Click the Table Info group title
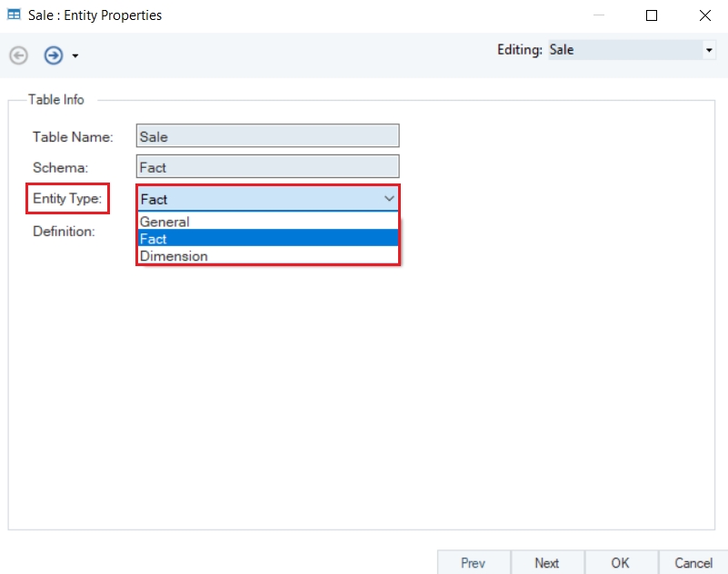The image size is (728, 574). click(56, 100)
